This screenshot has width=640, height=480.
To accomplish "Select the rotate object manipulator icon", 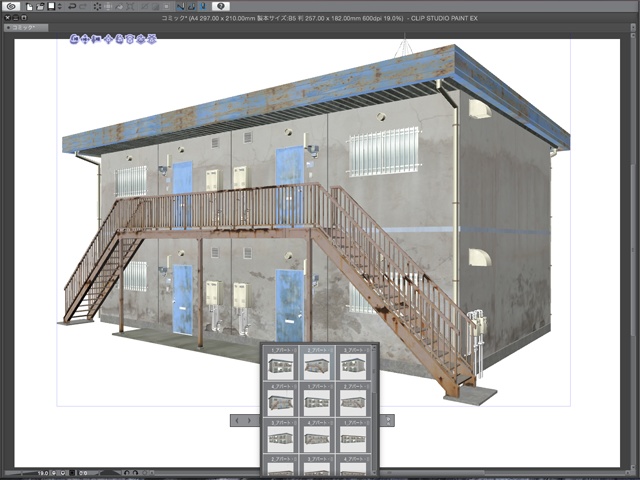I will [119, 40].
